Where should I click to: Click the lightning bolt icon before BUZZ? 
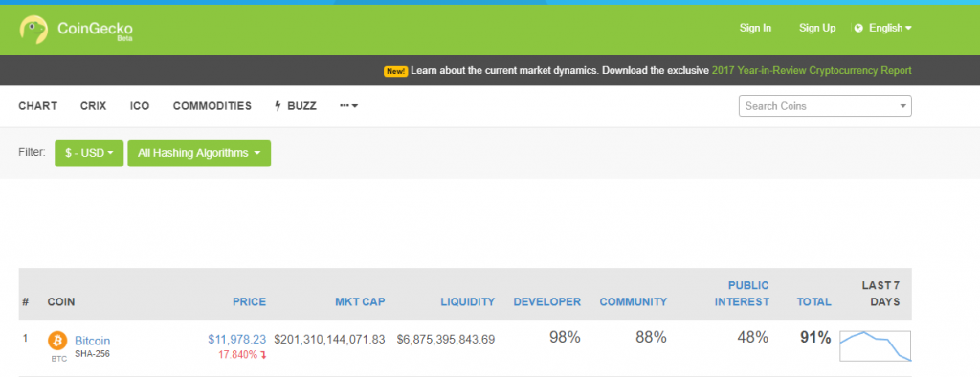(x=278, y=105)
